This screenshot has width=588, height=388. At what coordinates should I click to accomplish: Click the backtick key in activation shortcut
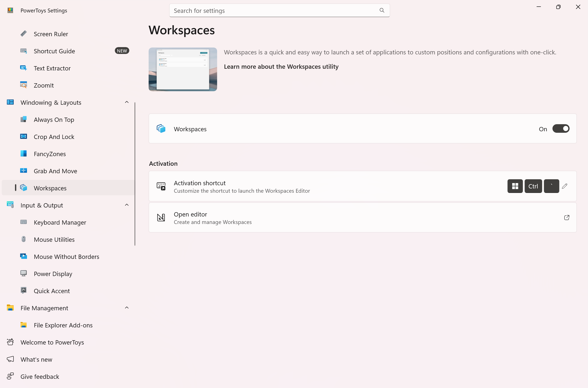[551, 186]
